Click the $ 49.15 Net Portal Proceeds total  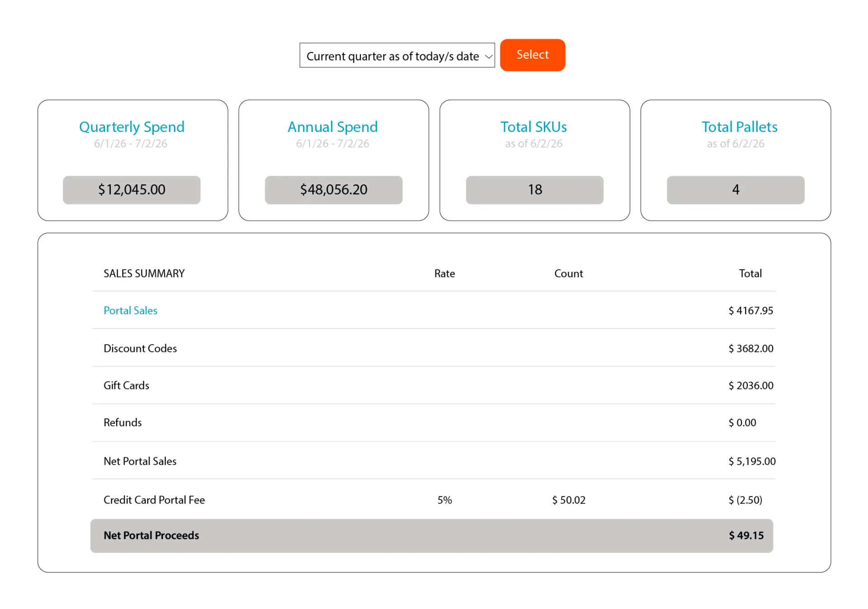(x=746, y=535)
